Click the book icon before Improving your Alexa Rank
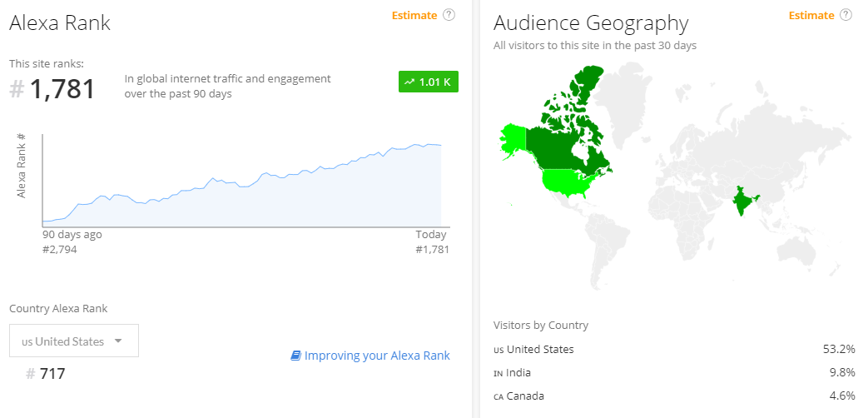Image resolution: width=868 pixels, height=418 pixels. pyautogui.click(x=295, y=356)
